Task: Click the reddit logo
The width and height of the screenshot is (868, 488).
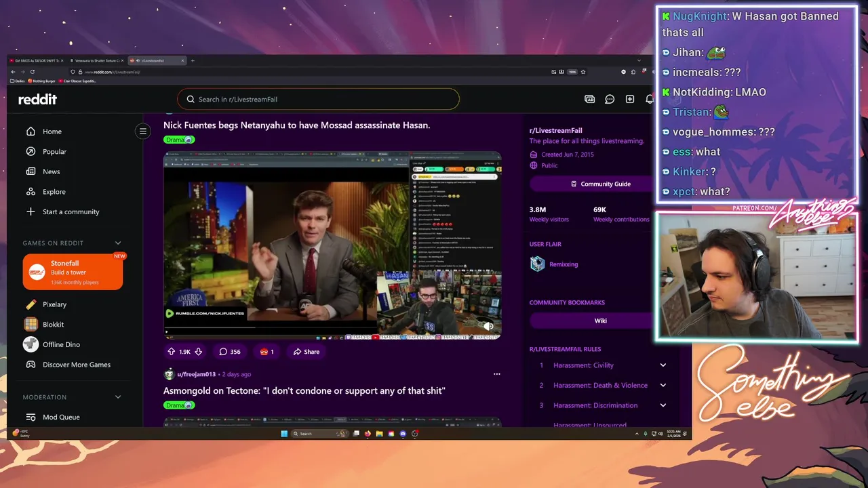Action: pos(37,99)
